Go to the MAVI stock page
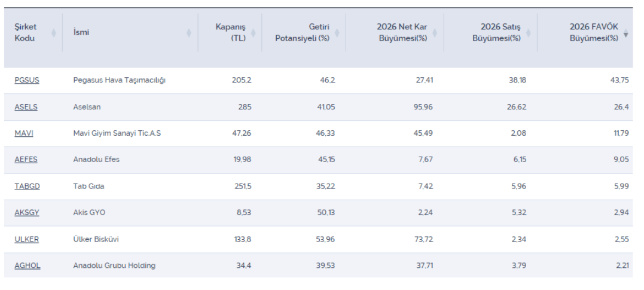Screen dimensions: 644x290 click(x=24, y=133)
